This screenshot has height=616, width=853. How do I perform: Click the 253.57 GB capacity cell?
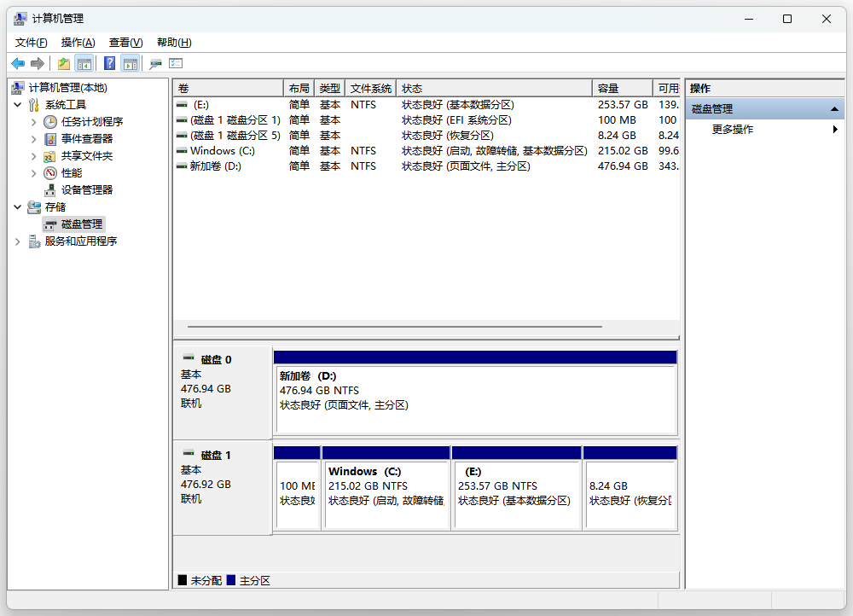click(623, 104)
